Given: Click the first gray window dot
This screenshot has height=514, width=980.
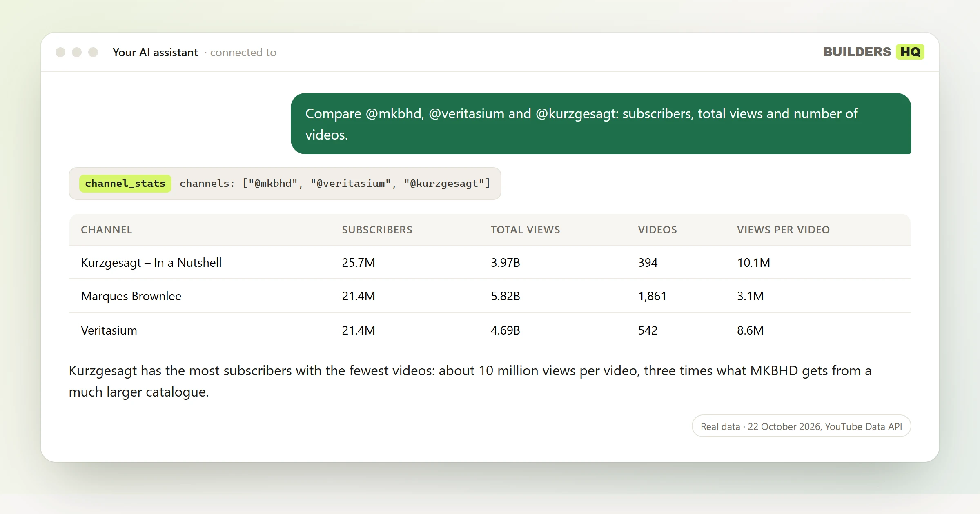Looking at the screenshot, I should (60, 52).
